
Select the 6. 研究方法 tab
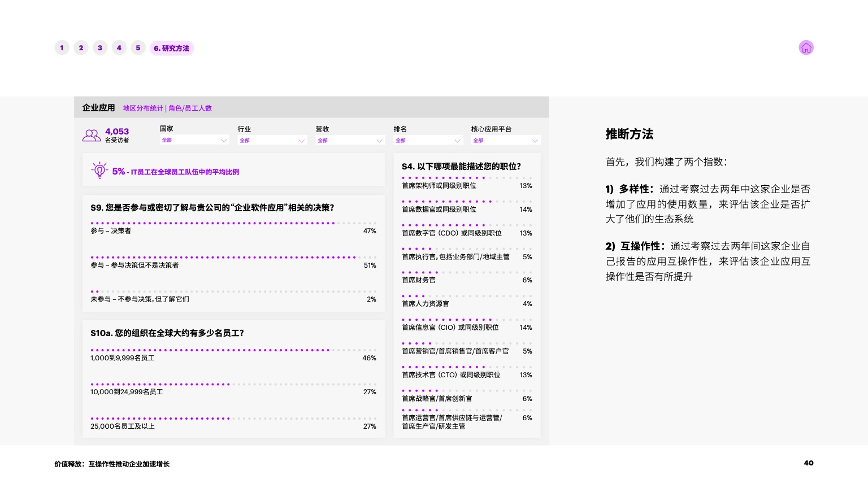(x=172, y=49)
